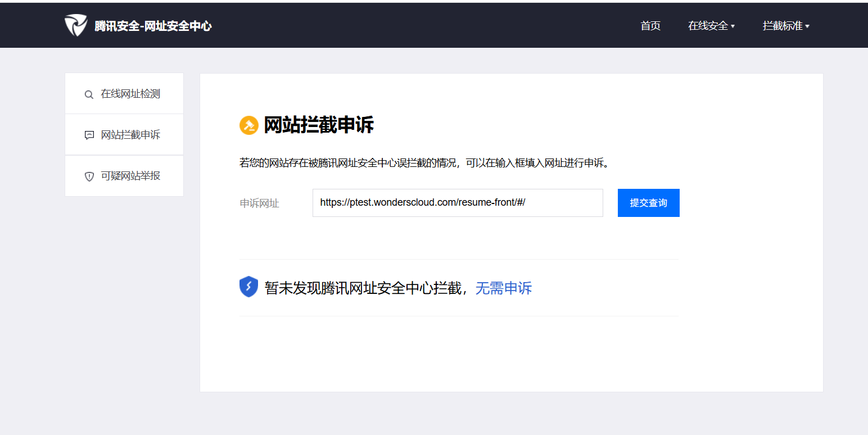Click the description text starting 若您的网站存在

[424, 164]
